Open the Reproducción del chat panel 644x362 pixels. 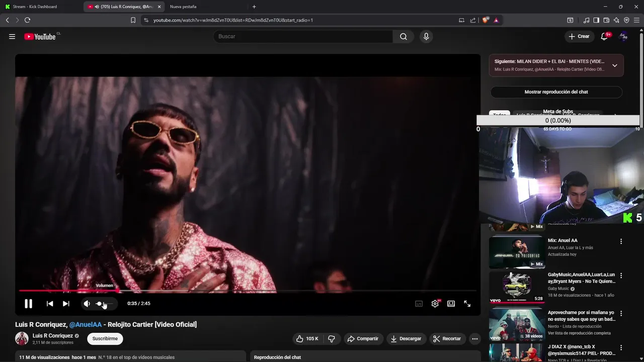click(365, 356)
